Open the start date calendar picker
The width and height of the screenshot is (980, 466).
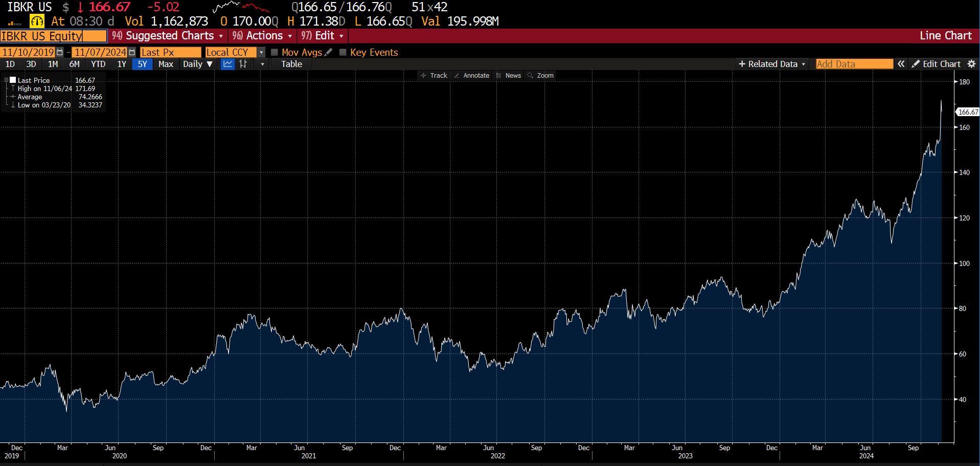60,52
